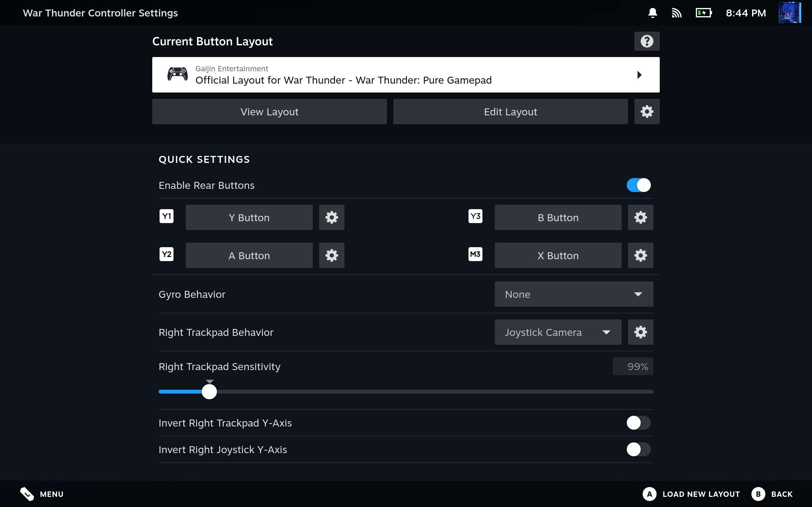Click MENU in the bottom bar
This screenshot has height=507, width=812.
(42, 494)
